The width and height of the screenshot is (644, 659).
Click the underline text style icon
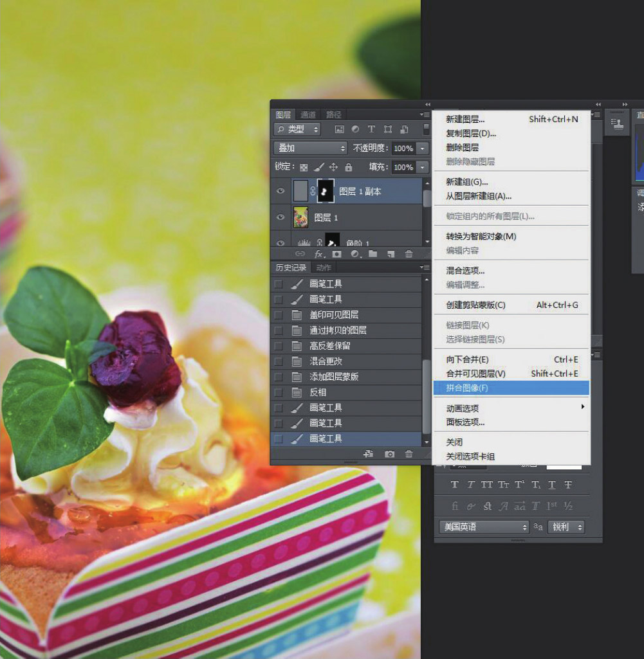[x=553, y=485]
